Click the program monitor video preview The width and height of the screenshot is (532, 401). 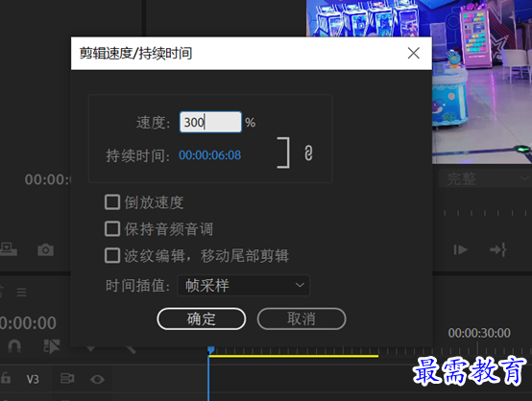pos(482,82)
